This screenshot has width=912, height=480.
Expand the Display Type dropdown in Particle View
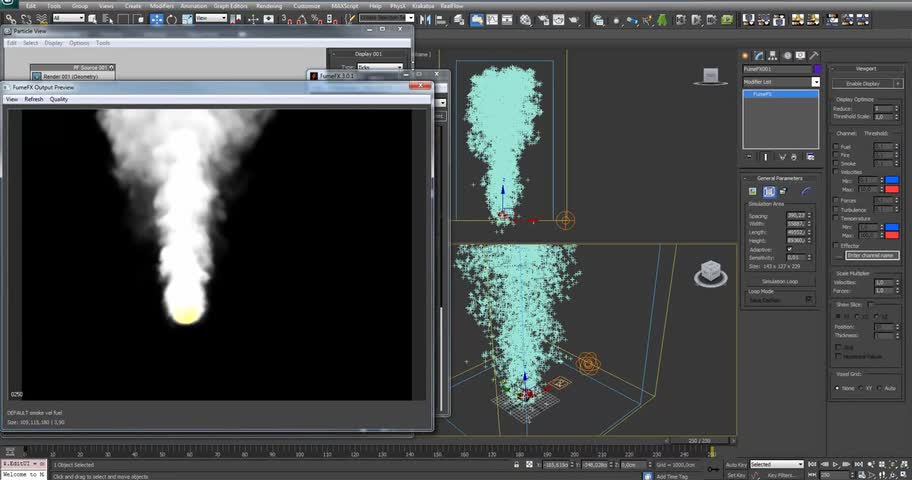point(380,67)
